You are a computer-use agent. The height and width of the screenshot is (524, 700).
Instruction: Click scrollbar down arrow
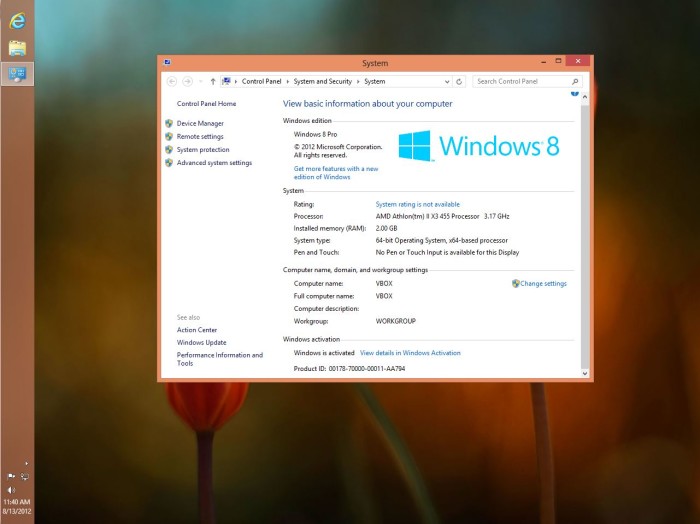click(585, 373)
